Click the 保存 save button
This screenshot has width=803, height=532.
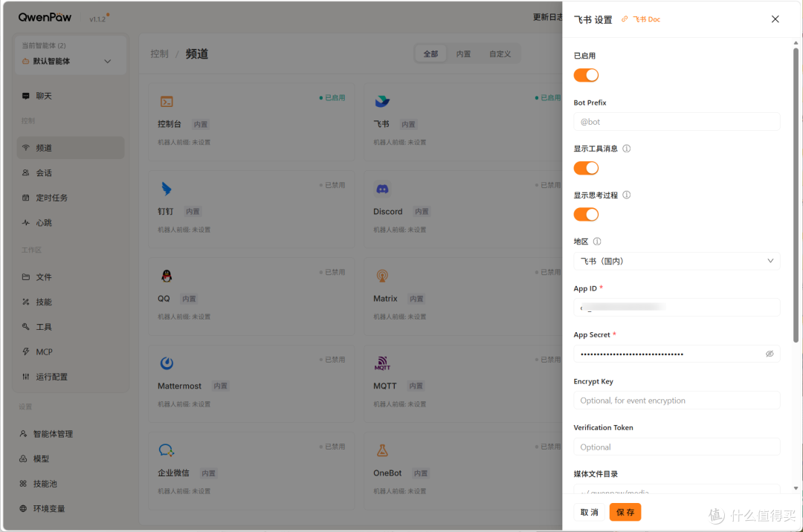625,512
